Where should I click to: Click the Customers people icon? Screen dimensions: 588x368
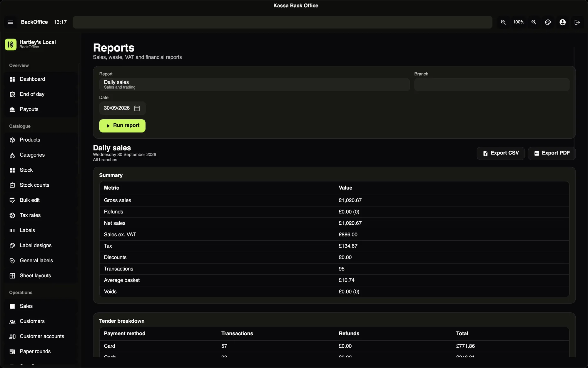(12, 321)
